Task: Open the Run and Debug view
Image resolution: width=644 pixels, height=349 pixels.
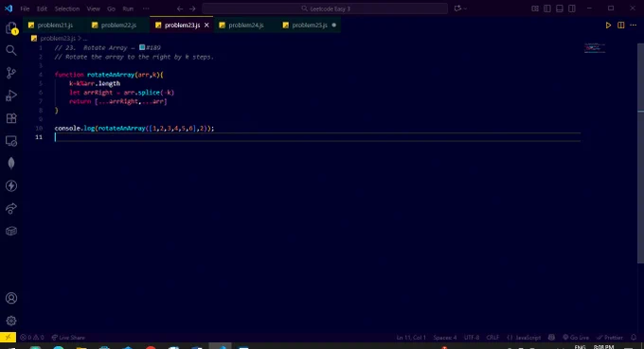Action: tap(11, 96)
